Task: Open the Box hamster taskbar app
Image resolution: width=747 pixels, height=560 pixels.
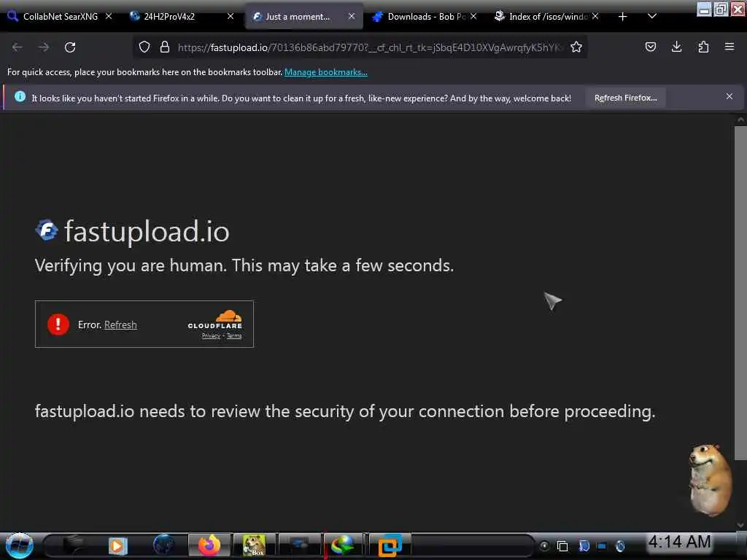Action: click(x=254, y=545)
